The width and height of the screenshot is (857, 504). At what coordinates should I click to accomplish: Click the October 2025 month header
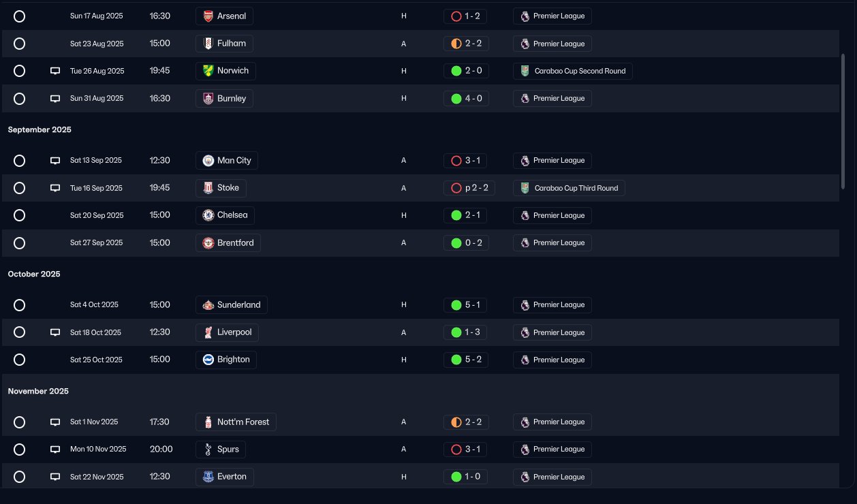click(34, 274)
